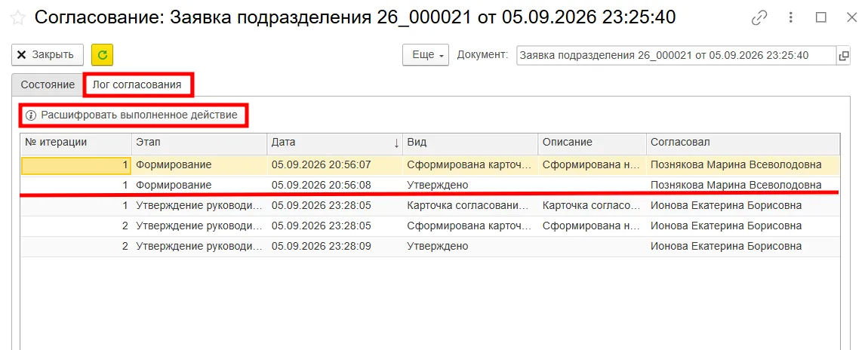Screen dimensions: 868x350
Task: Add this form to favorites with star icon
Action: point(17,17)
